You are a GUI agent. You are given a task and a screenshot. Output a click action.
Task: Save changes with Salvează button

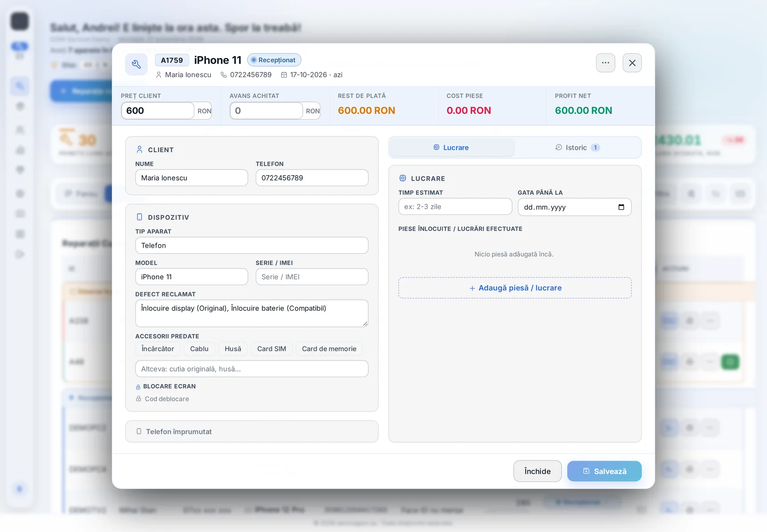(604, 471)
